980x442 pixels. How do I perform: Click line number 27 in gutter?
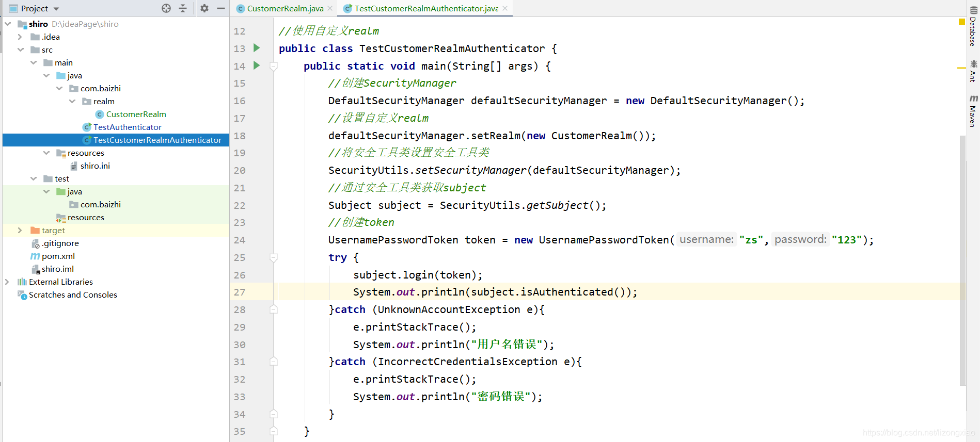click(239, 292)
